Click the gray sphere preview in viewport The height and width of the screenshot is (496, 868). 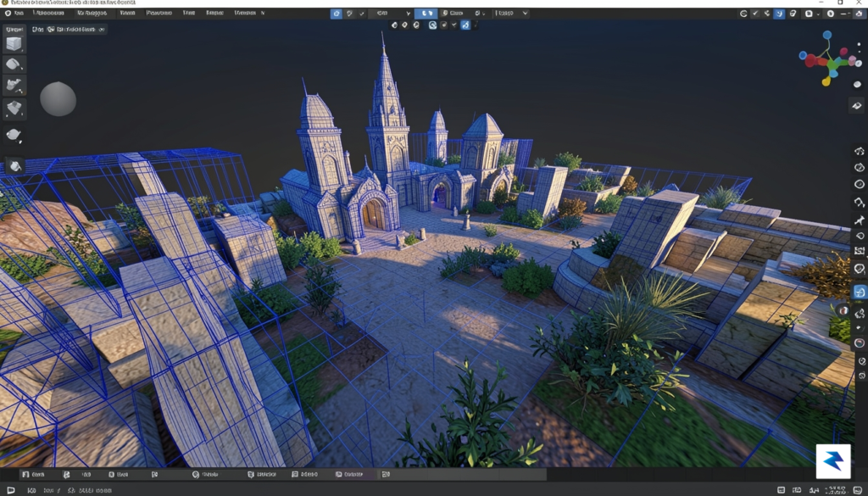point(58,99)
